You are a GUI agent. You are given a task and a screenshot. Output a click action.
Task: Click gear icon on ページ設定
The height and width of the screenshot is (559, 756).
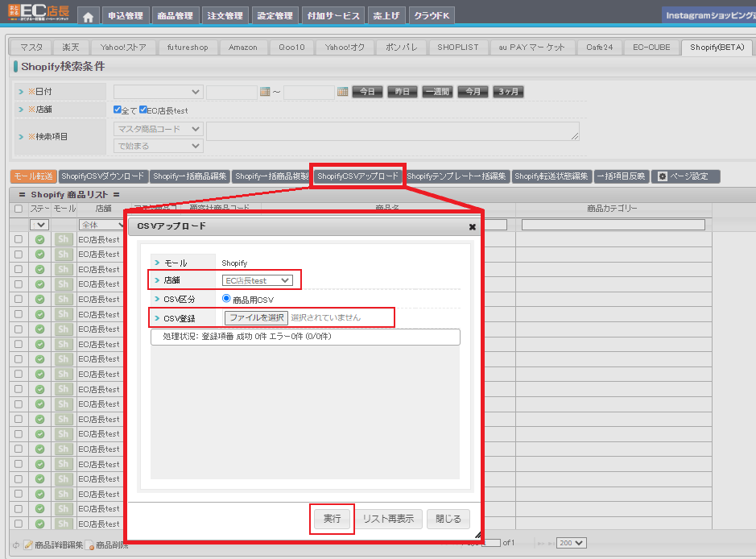point(663,176)
